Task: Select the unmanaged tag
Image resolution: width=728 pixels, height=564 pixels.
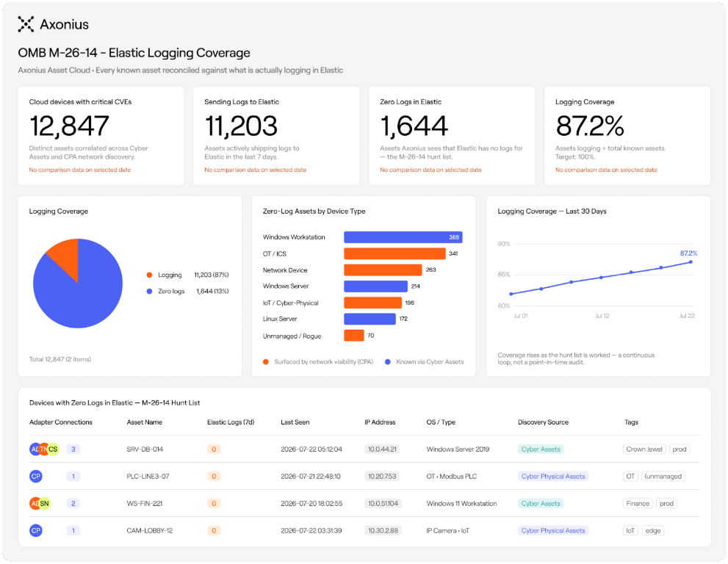Action: pyautogui.click(x=663, y=477)
